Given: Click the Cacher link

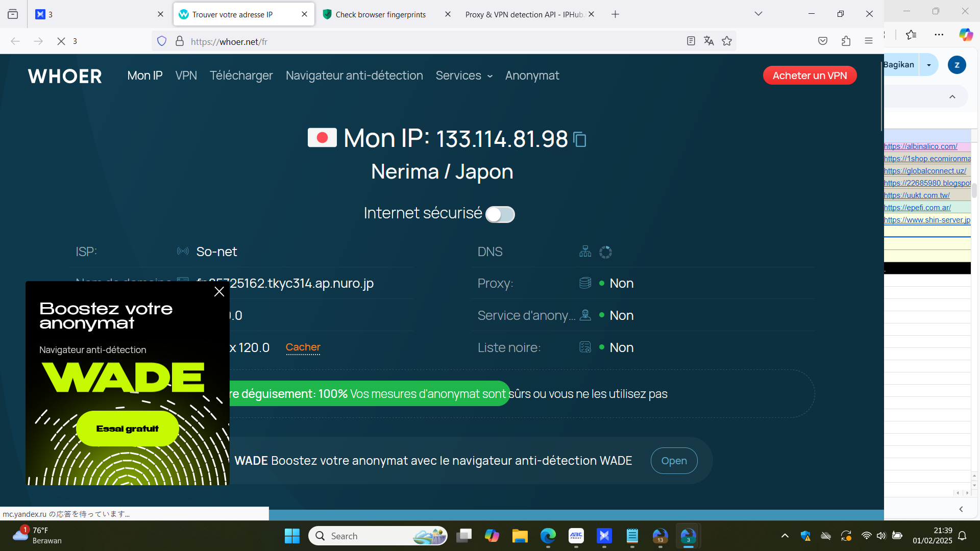Looking at the screenshot, I should pyautogui.click(x=303, y=347).
